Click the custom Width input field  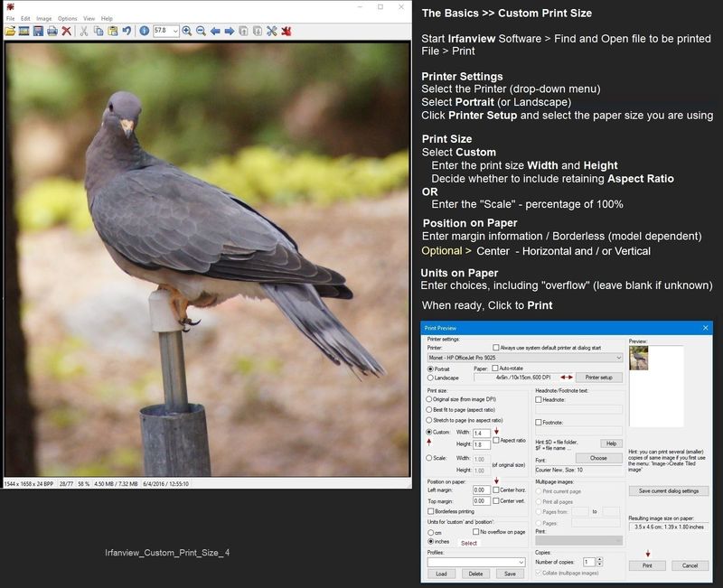tap(481, 434)
